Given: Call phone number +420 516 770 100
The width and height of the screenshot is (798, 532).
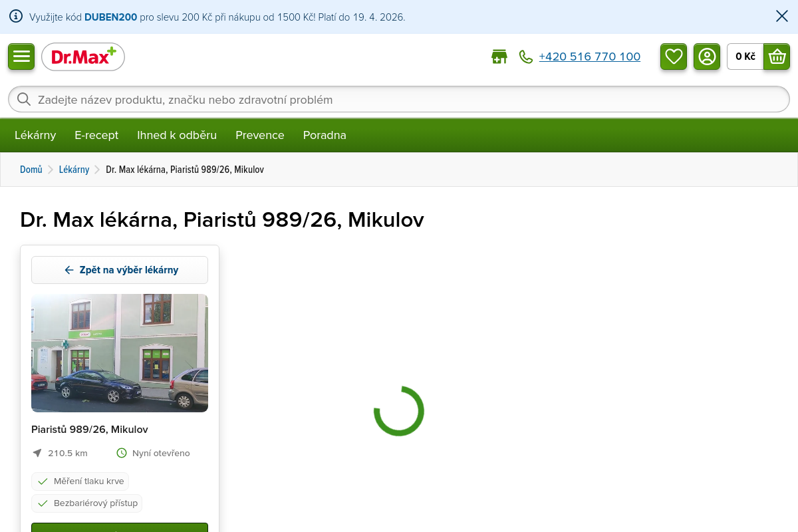Looking at the screenshot, I should [589, 57].
